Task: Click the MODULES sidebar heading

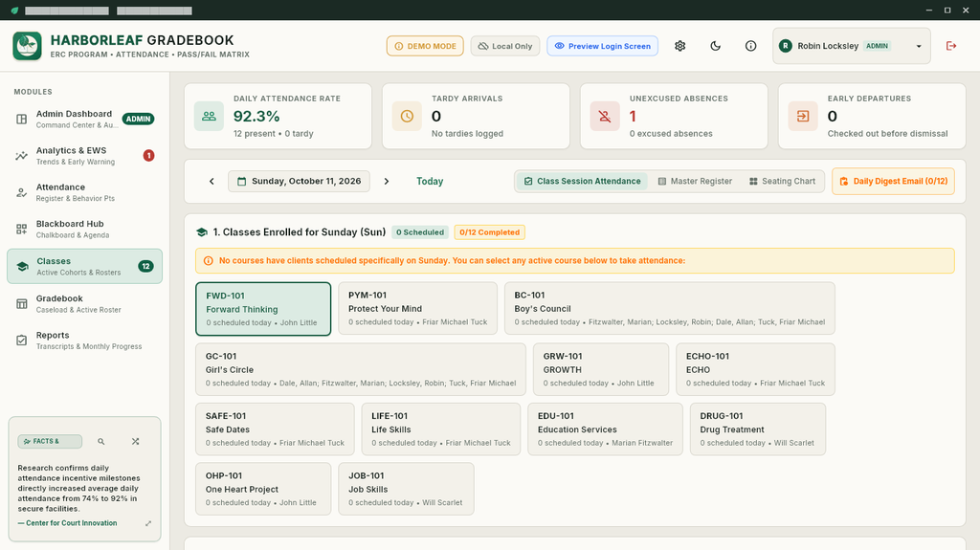Action: coord(33,92)
